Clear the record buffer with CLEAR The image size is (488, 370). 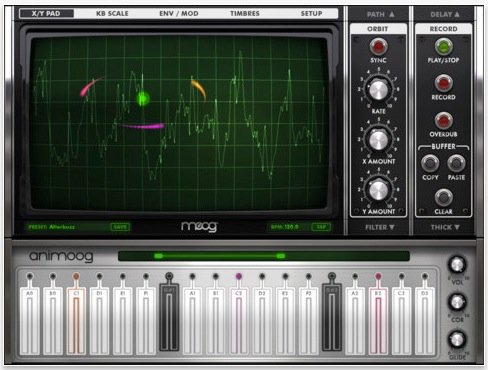[444, 198]
